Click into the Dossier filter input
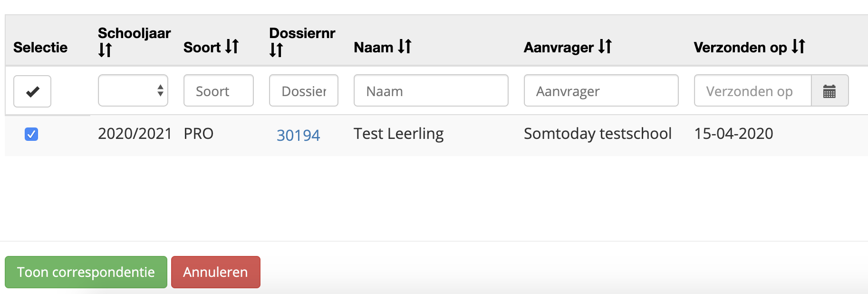The height and width of the screenshot is (294, 868). coord(303,90)
